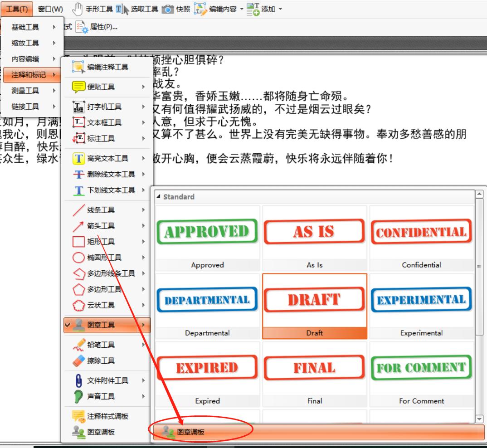Open the Window menu
Image resolution: width=487 pixels, height=448 pixels.
[50, 9]
